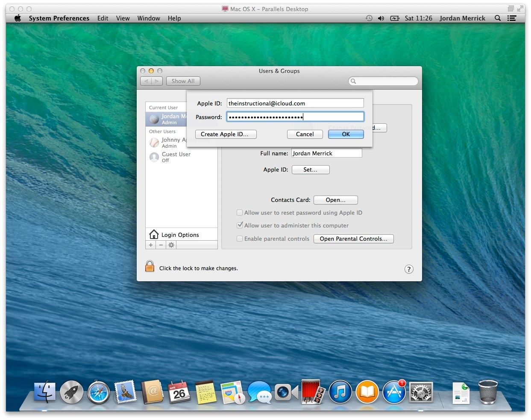This screenshot has width=531, height=420.
Task: Open Safari from the Dock
Action: tap(98, 391)
